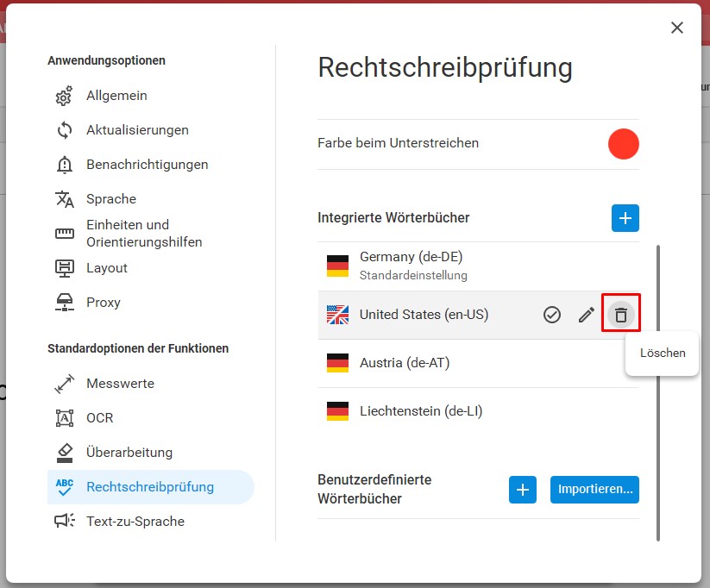Close the settings dialog
Viewport: 710px width, 588px height.
(x=677, y=28)
